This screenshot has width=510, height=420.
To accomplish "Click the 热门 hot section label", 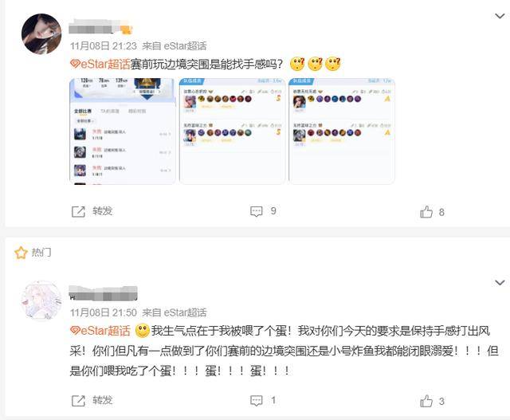I will pyautogui.click(x=41, y=253).
